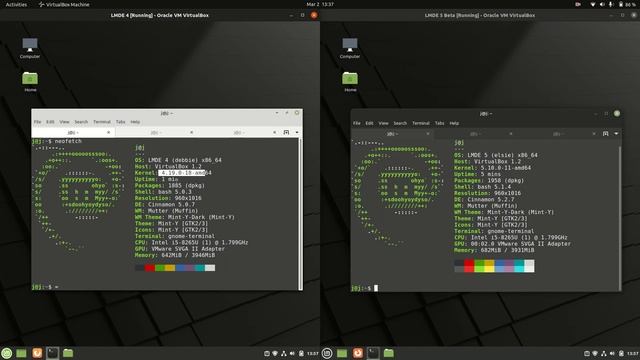The width and height of the screenshot is (640, 360).
Task: Open the Home folder on LMDE 5 desktop
Action: click(x=350, y=81)
